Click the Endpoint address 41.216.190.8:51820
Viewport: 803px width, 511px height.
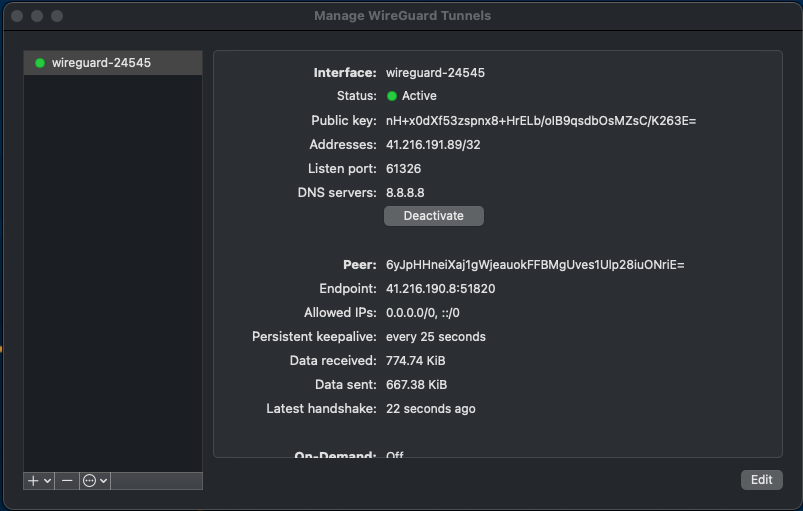[440, 289]
